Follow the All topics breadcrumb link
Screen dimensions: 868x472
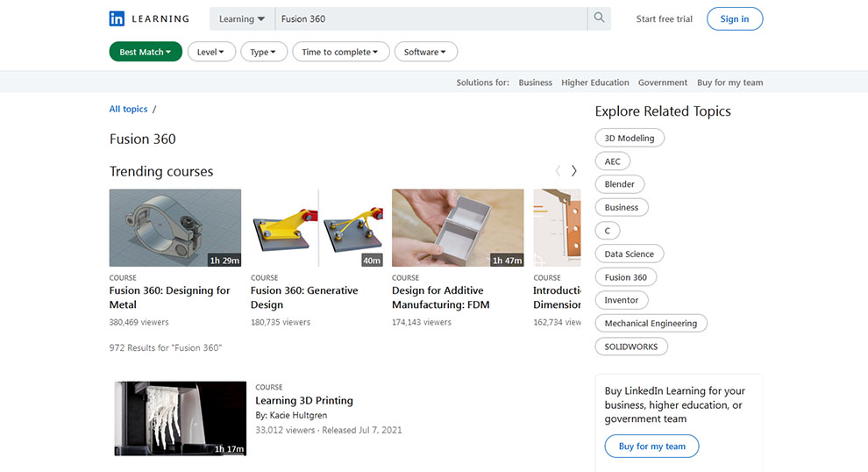[x=128, y=109]
